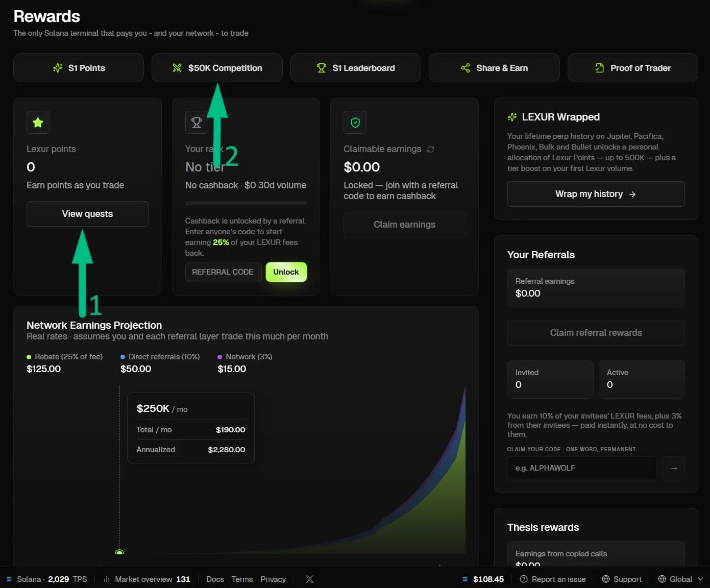
Task: Open the Proof of Trader tab
Action: [633, 68]
